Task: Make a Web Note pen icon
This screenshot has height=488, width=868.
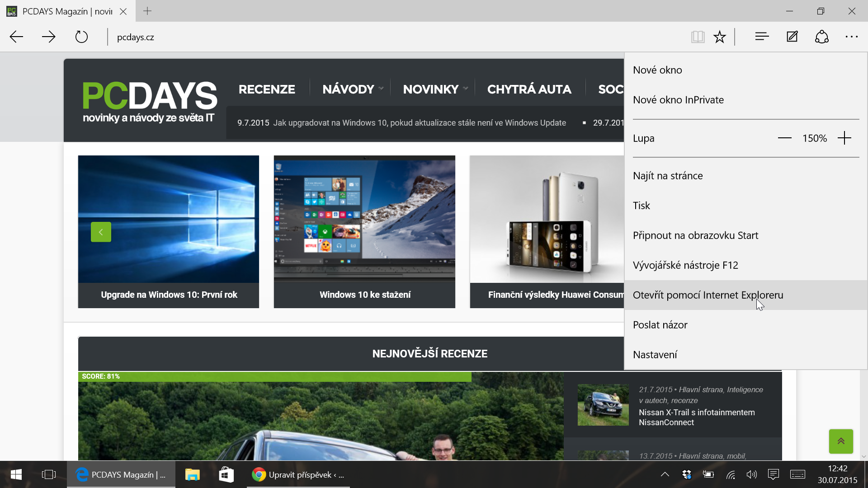Action: pyautogui.click(x=792, y=37)
